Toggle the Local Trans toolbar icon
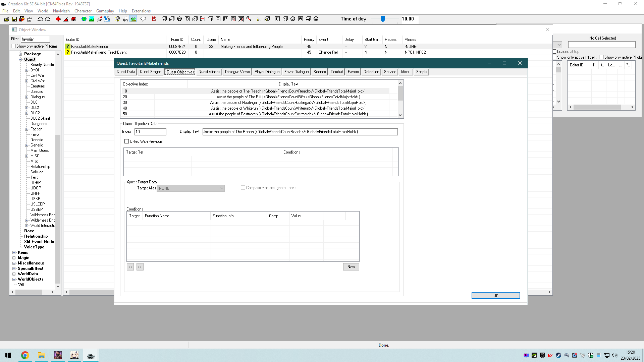The image size is (644, 362). [x=73, y=19]
